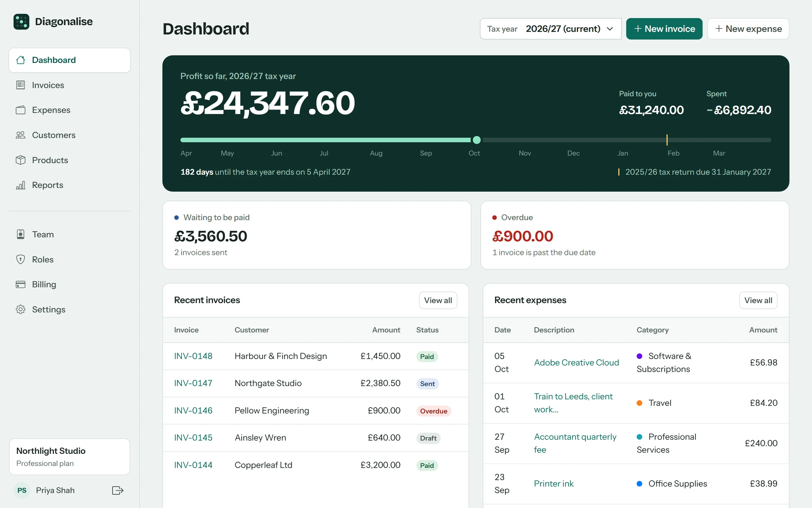Click the sign out icon beside Priya Shah
This screenshot has width=812, height=508.
coord(117,490)
